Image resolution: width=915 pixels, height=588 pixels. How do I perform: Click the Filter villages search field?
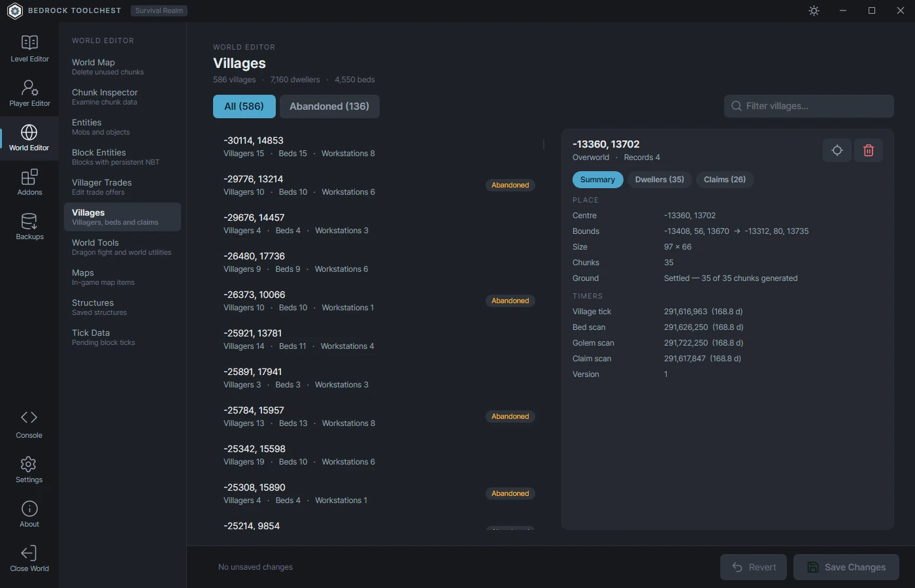(x=809, y=106)
